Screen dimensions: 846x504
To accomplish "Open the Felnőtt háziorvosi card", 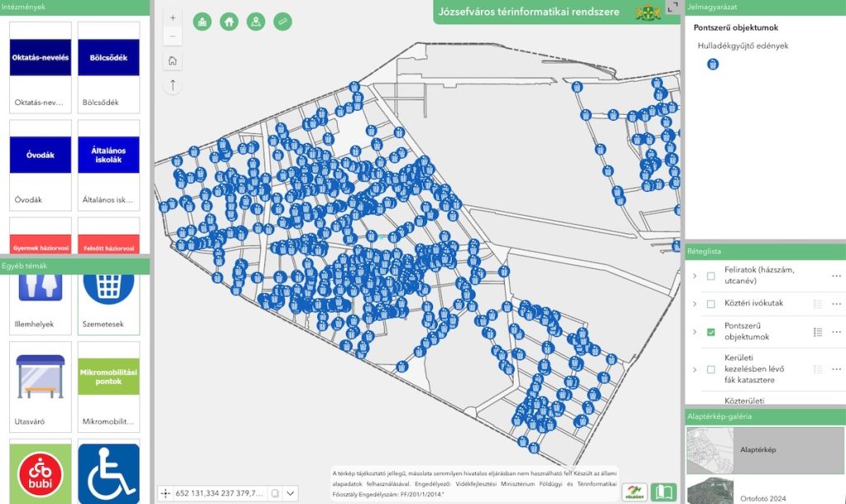I will (x=108, y=235).
